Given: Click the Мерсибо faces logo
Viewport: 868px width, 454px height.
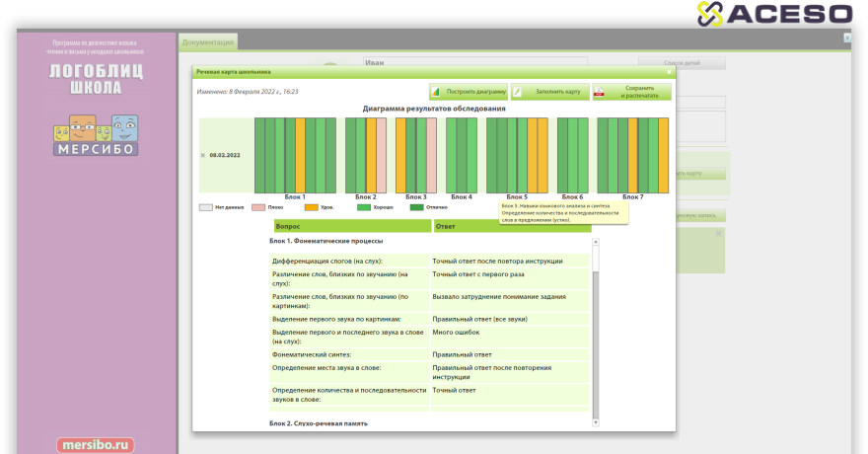Looking at the screenshot, I should point(96,132).
